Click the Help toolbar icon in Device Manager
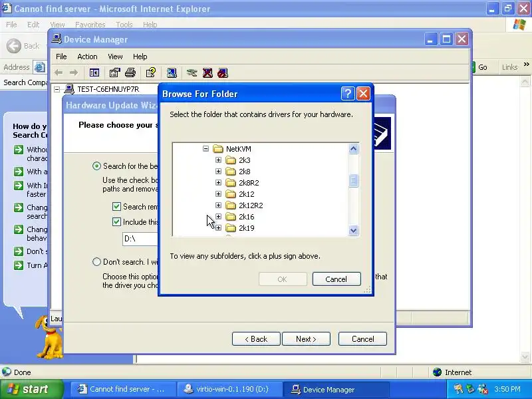Viewport: 532px width, 399px height. pos(151,72)
